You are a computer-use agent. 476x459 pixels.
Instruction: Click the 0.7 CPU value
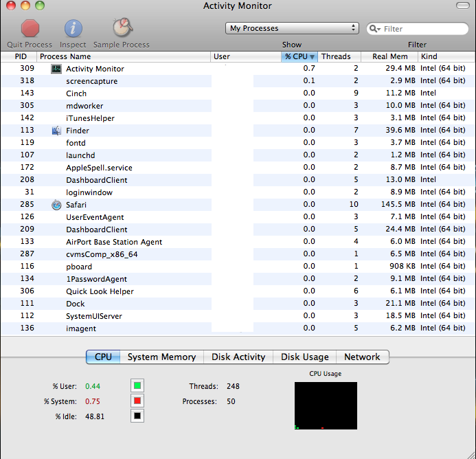pos(309,68)
